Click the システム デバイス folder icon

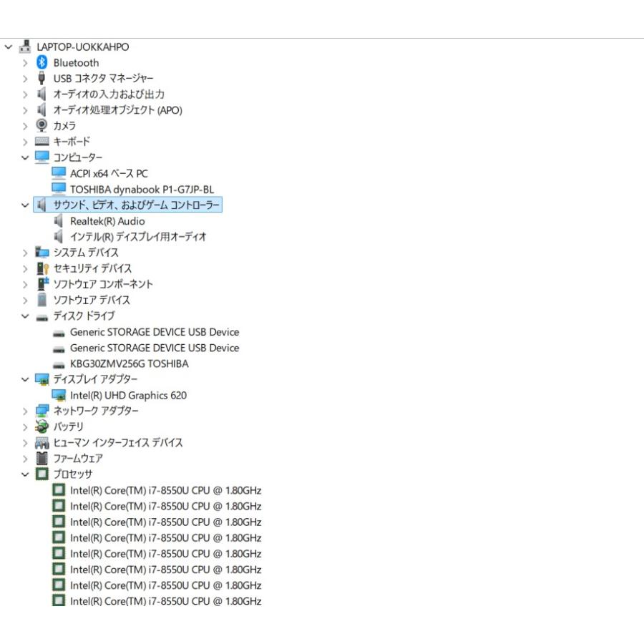point(42,252)
